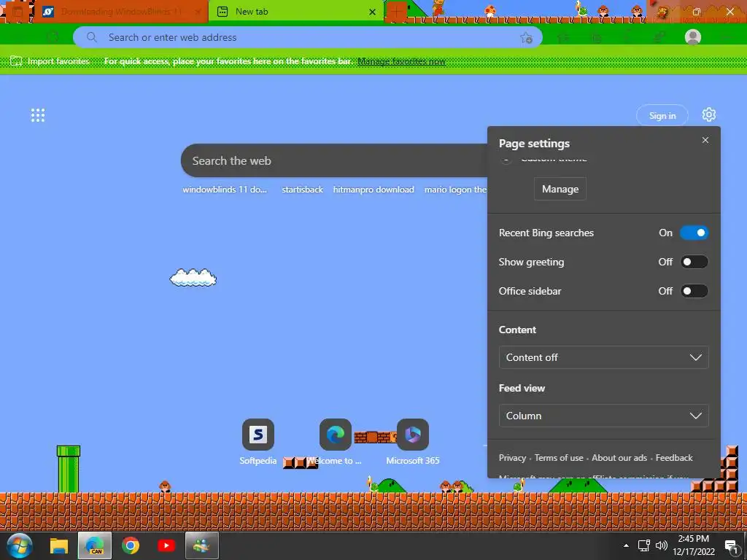
Task: Open the Feedback link
Action: click(x=674, y=458)
